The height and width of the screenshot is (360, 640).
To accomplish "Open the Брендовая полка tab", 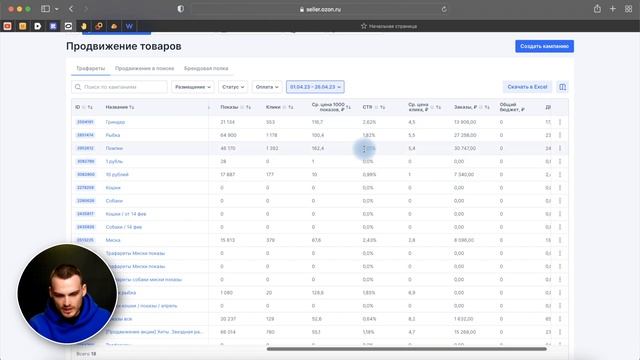I will (x=206, y=68).
